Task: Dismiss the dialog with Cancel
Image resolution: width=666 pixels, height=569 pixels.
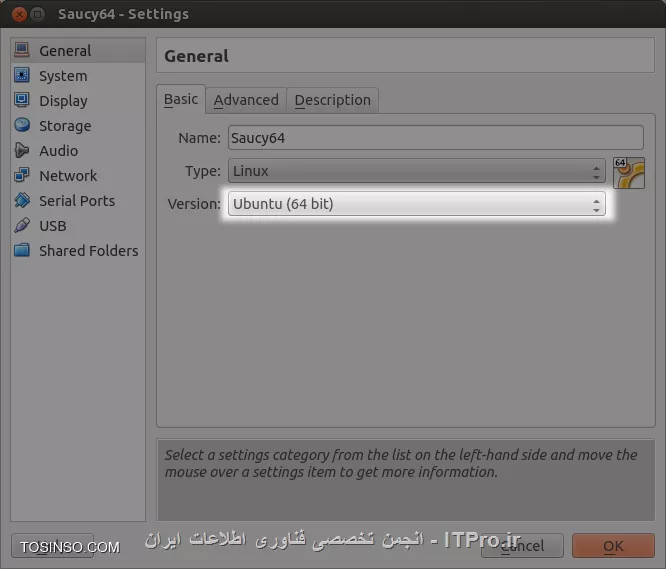Action: (x=522, y=546)
